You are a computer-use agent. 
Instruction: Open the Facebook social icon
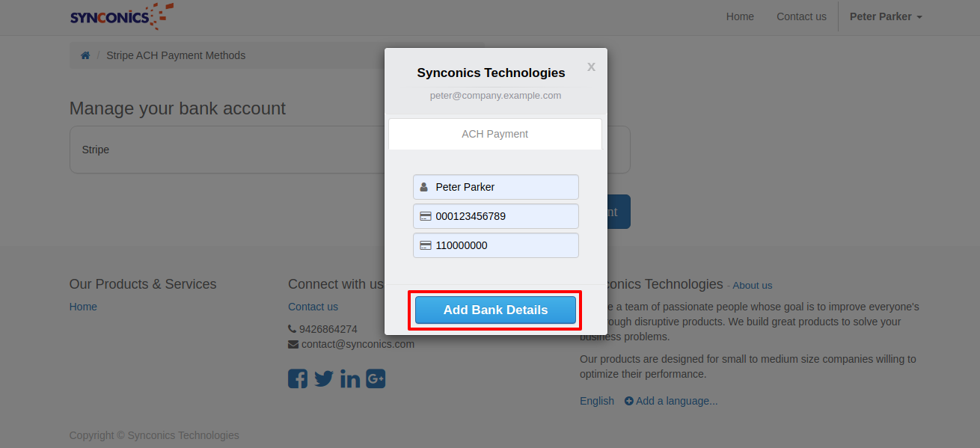(298, 378)
